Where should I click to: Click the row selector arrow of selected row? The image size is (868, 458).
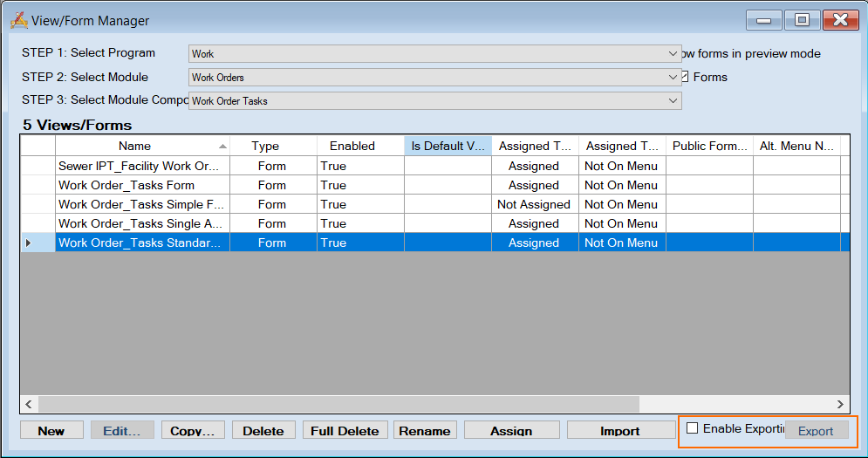click(x=29, y=243)
